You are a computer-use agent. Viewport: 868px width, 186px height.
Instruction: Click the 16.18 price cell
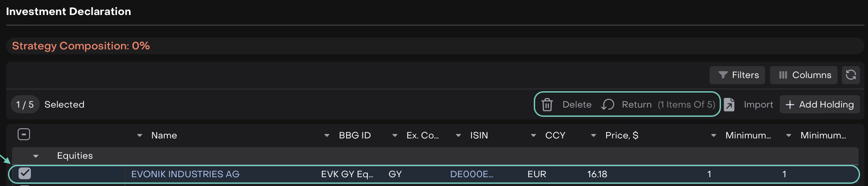(x=597, y=174)
